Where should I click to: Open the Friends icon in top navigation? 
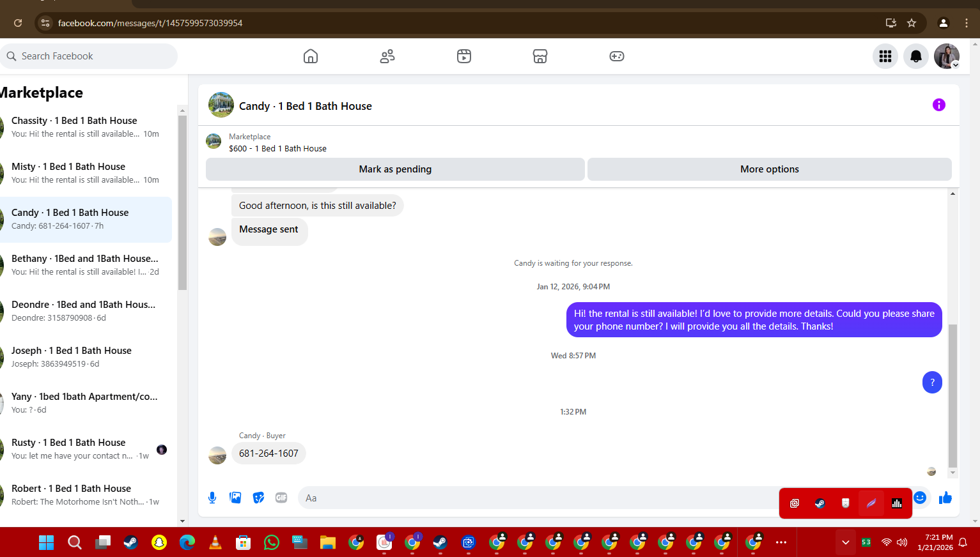click(387, 56)
